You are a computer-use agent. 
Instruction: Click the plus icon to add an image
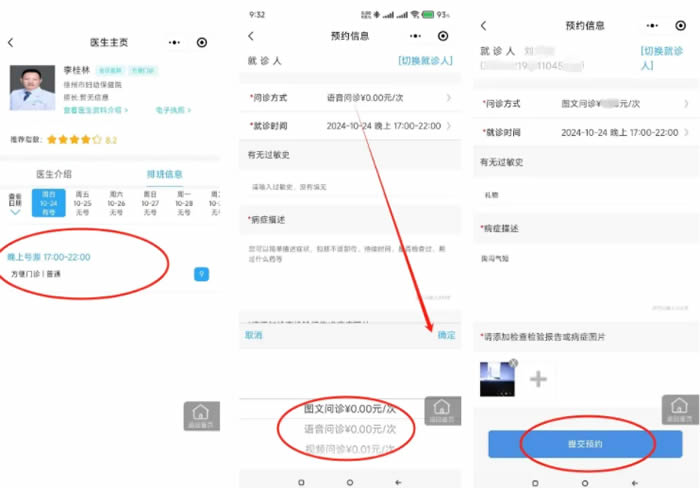pos(538,378)
